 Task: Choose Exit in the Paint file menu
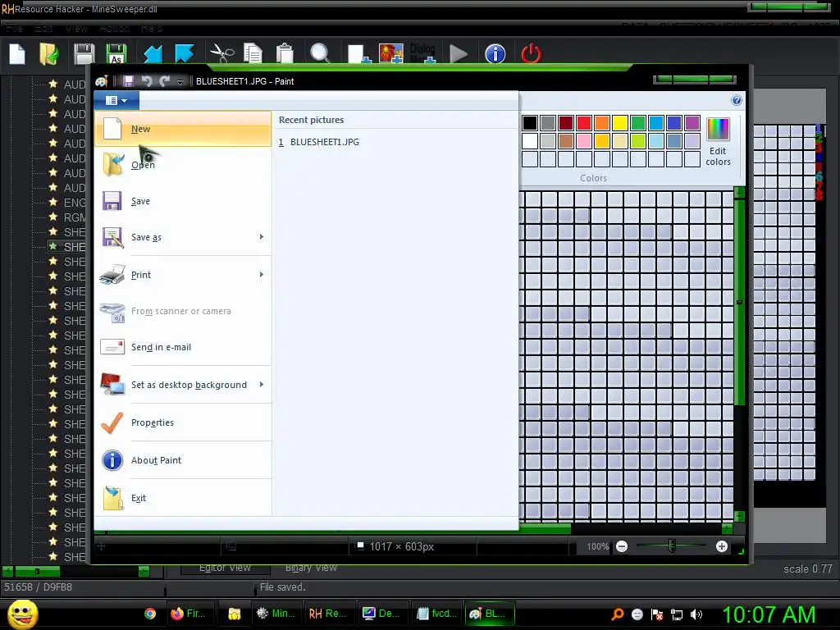[x=183, y=498]
